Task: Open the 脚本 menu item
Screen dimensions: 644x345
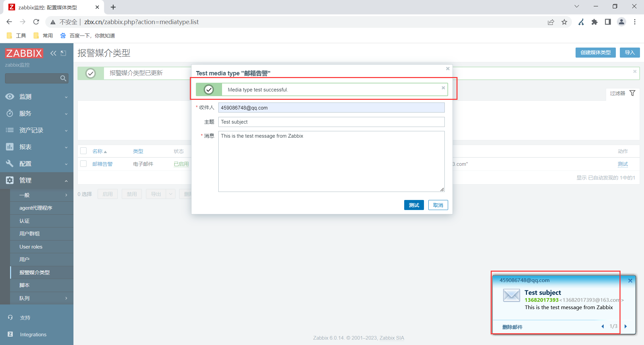Action: tap(42, 285)
